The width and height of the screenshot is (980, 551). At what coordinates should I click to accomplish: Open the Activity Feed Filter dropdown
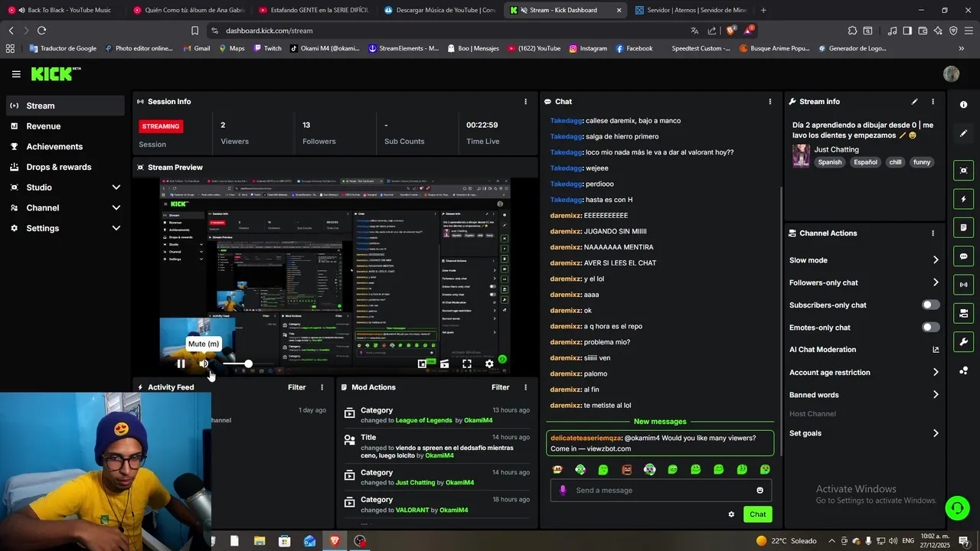click(x=296, y=387)
